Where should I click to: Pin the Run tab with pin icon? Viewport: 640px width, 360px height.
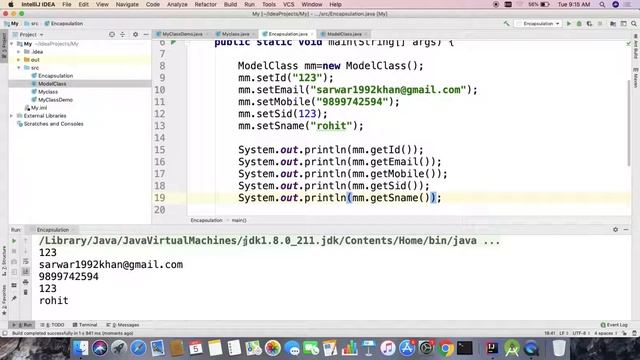tap(14, 299)
